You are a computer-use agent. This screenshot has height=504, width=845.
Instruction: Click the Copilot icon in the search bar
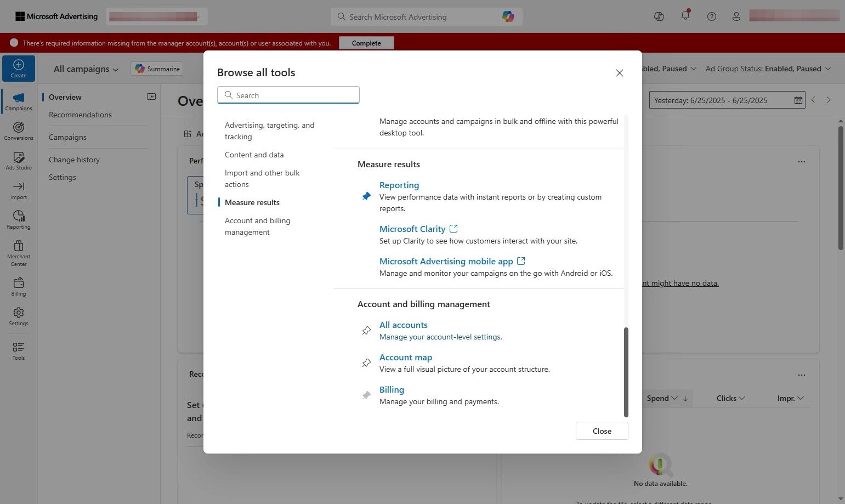pyautogui.click(x=507, y=16)
